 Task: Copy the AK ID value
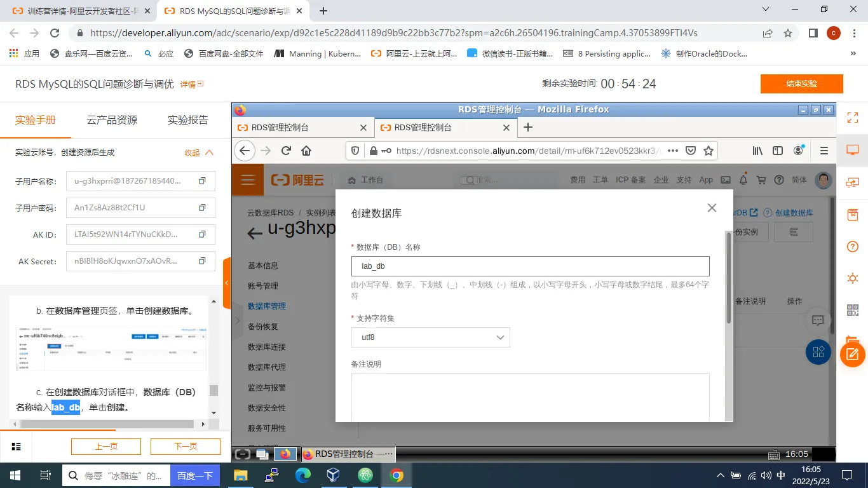click(x=202, y=234)
